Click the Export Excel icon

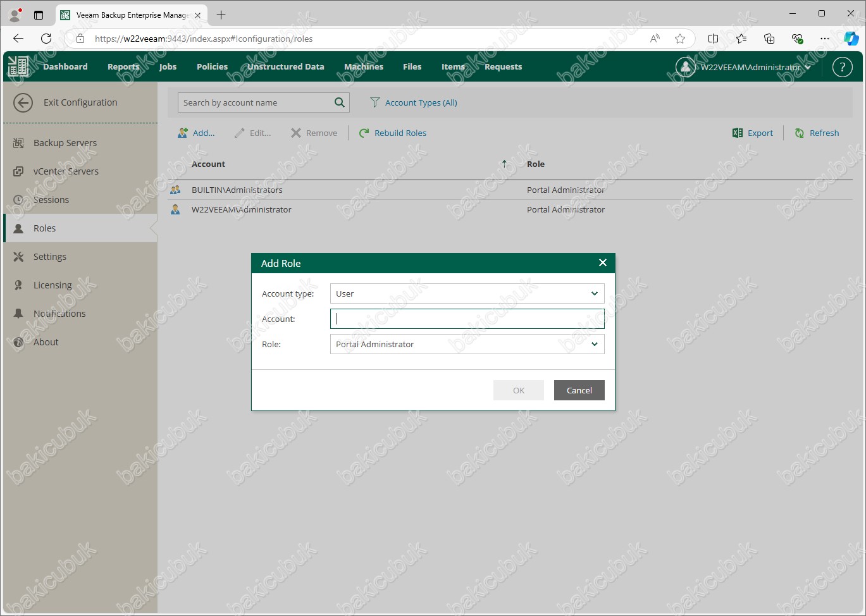[738, 133]
